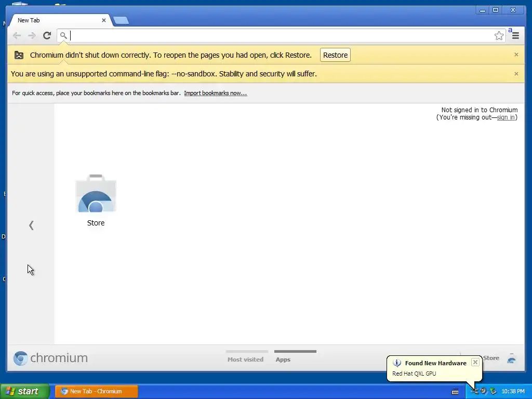
Task: Click the sign in link
Action: coord(506,117)
